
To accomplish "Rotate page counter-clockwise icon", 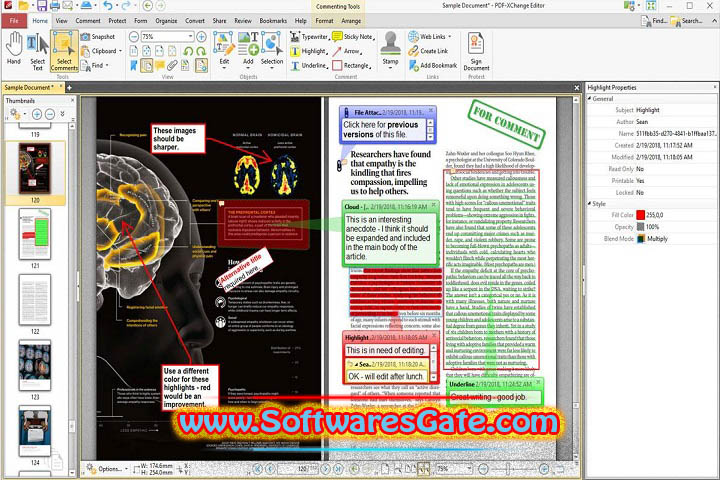I will click(x=188, y=51).
